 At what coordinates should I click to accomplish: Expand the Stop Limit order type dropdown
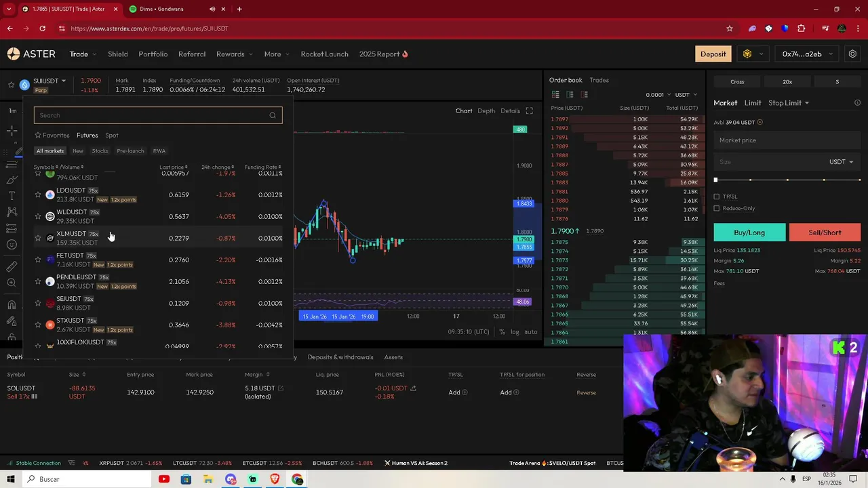(789, 103)
